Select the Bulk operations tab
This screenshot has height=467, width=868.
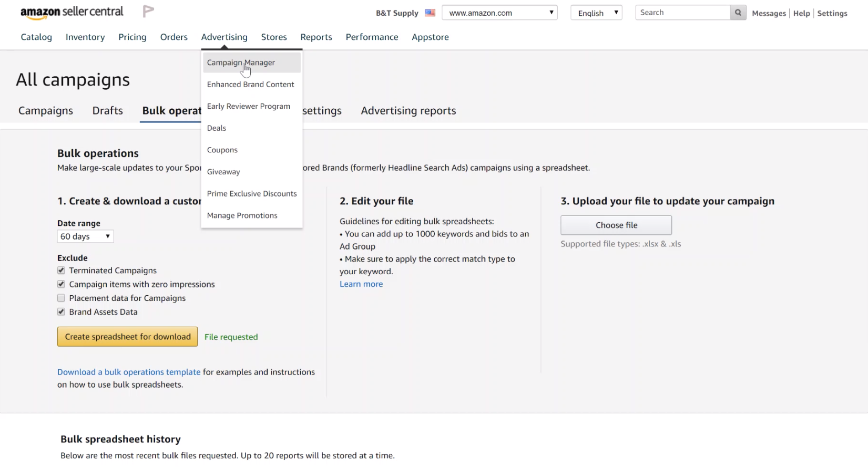pyautogui.click(x=171, y=111)
